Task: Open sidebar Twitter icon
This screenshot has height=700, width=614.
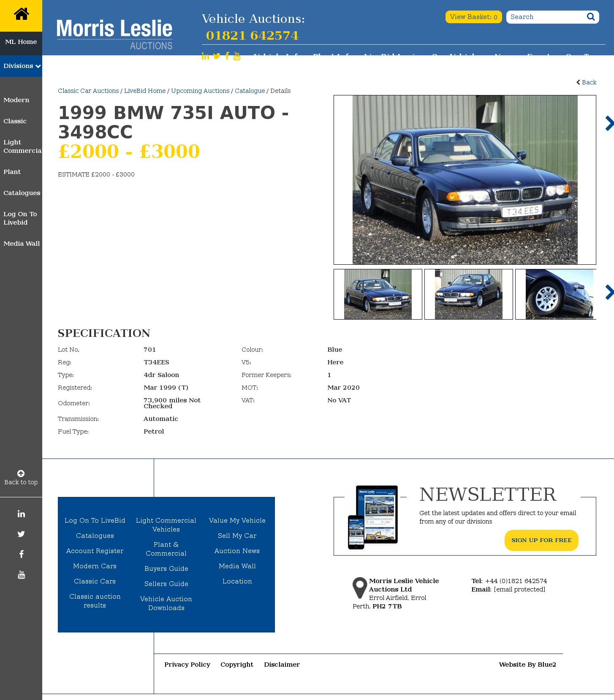Action: 21,534
